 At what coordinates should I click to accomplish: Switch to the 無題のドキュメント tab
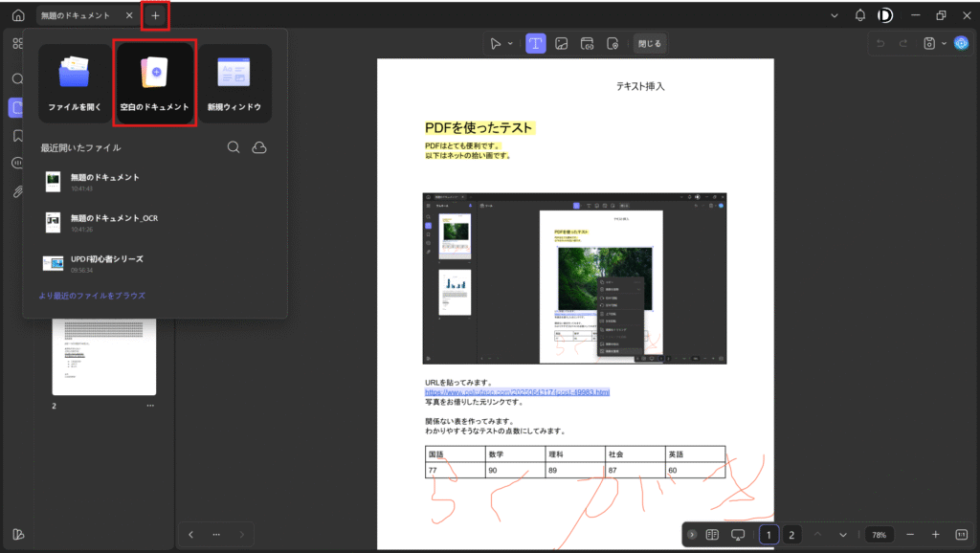click(x=76, y=15)
